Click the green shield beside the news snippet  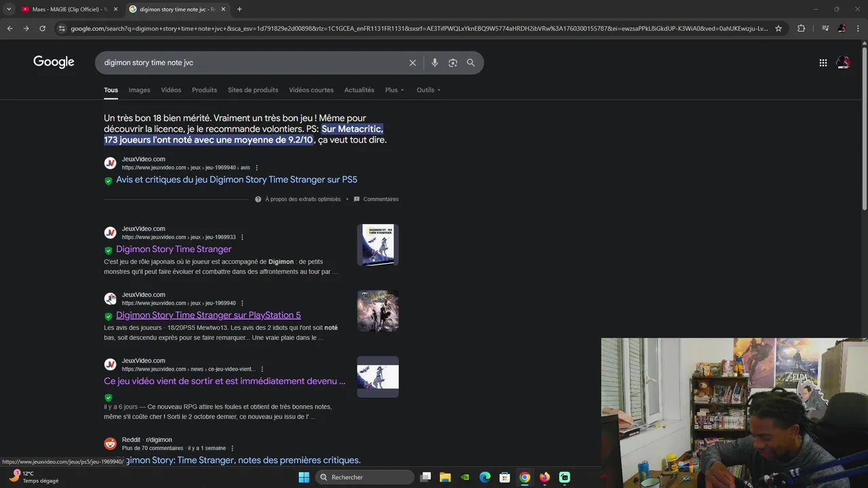[108, 398]
